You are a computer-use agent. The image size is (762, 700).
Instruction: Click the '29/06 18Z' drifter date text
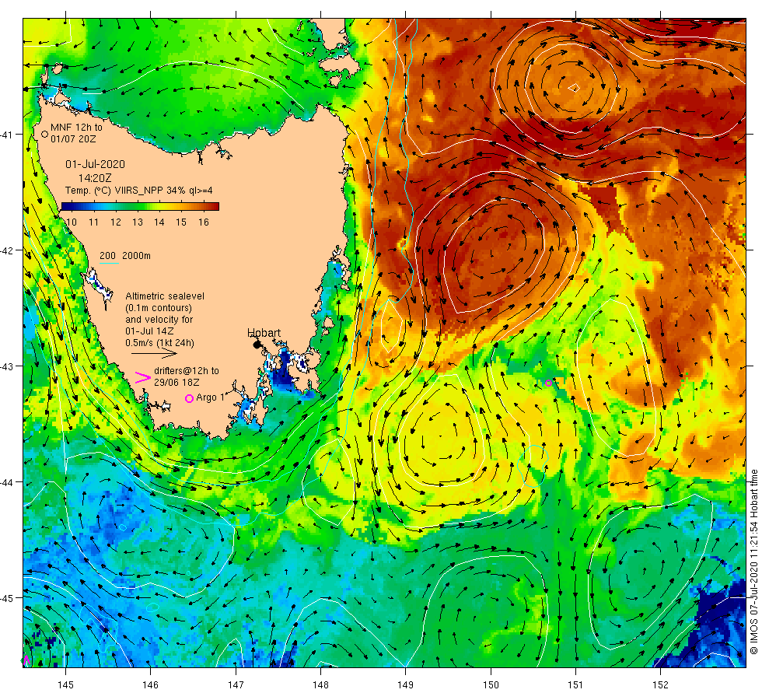[x=177, y=382]
